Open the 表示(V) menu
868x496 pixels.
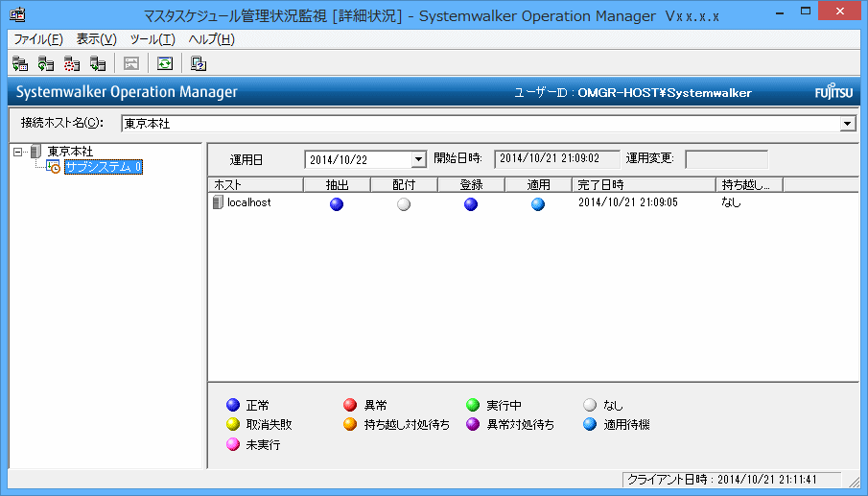[x=96, y=39]
